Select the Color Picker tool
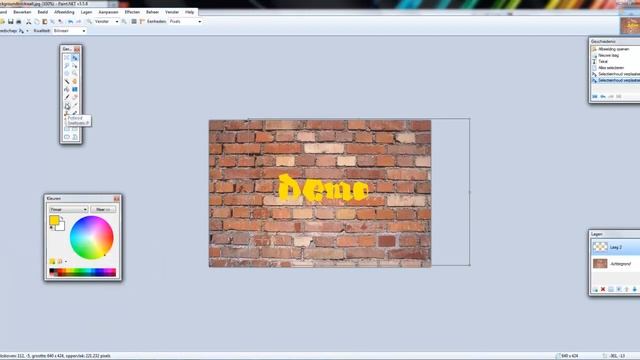This screenshot has width=640, height=360. 75,105
